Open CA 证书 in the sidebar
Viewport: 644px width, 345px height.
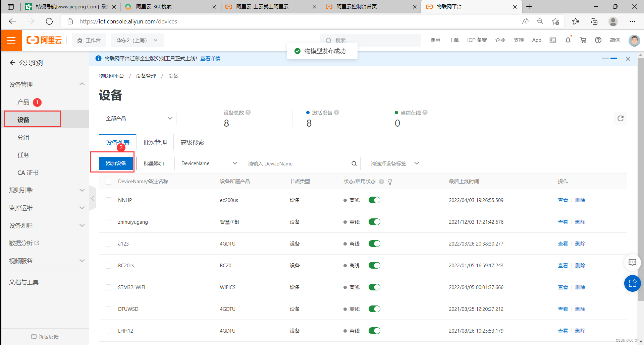coord(28,172)
